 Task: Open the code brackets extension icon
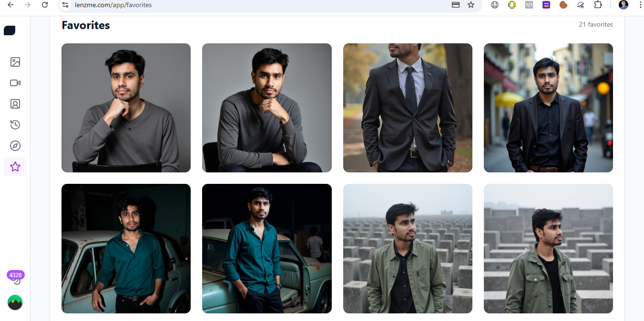(529, 5)
